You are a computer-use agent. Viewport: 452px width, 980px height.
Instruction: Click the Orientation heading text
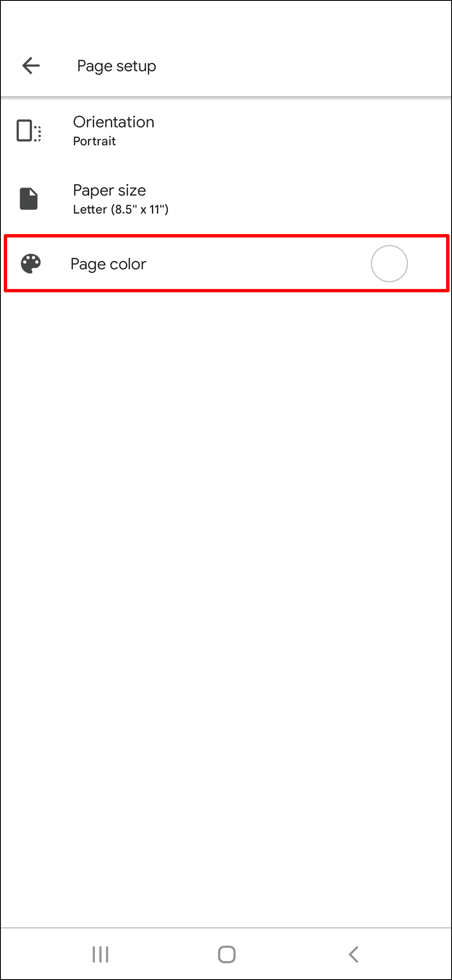click(113, 122)
